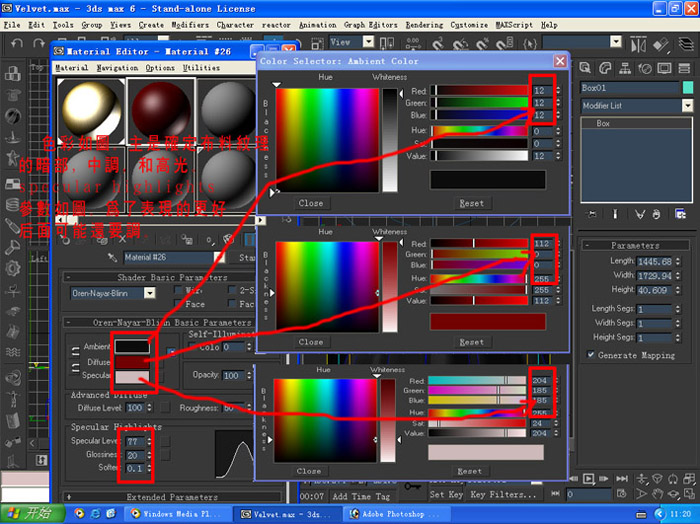Click Set Key button
Screen dimensions: 700x524
(x=446, y=494)
